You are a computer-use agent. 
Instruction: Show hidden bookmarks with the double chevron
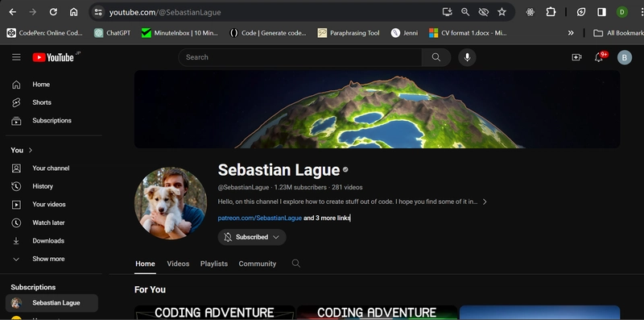pyautogui.click(x=571, y=33)
